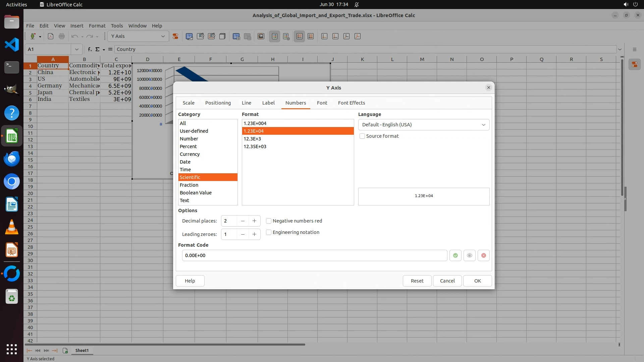Check the Engineering notation option
The height and width of the screenshot is (362, 644).
pyautogui.click(x=269, y=232)
